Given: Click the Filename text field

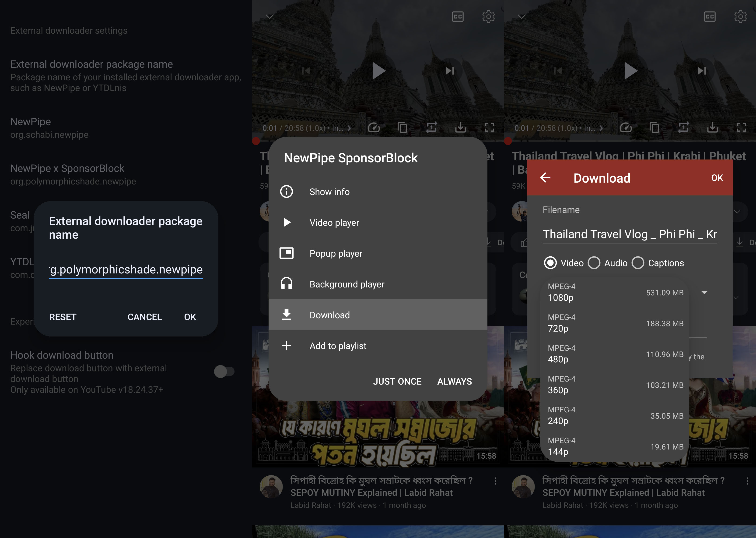Looking at the screenshot, I should (630, 234).
